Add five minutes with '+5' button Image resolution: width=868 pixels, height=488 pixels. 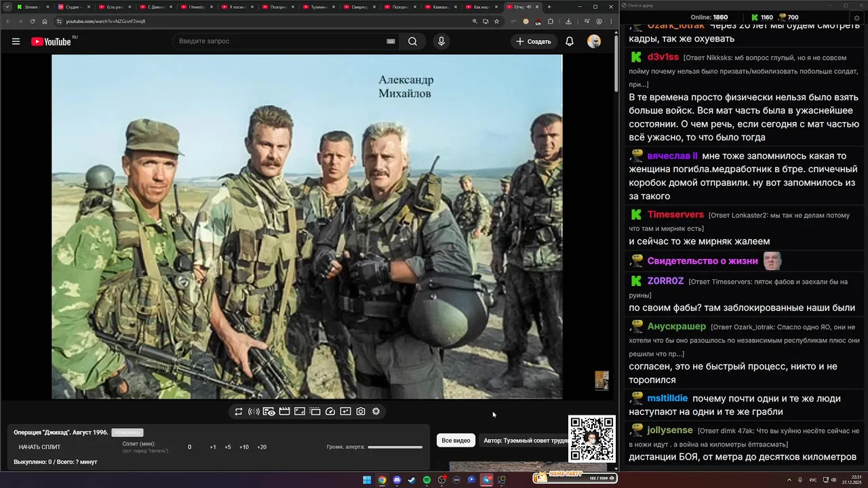tap(228, 447)
